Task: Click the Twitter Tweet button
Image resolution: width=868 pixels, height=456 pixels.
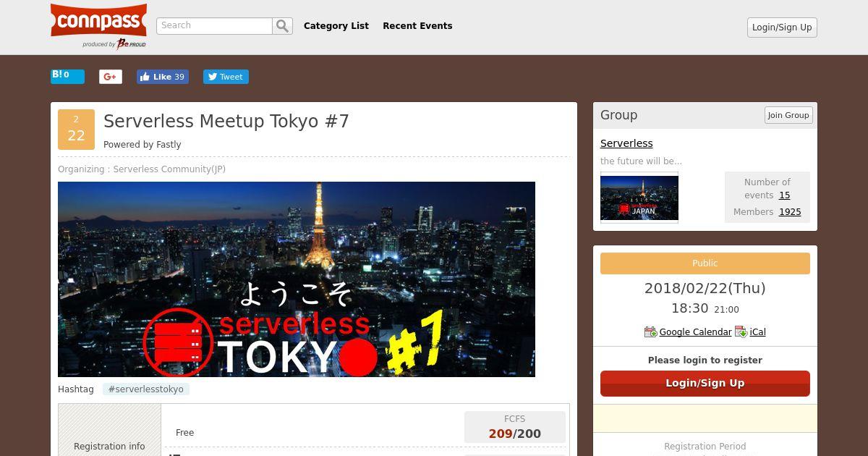Action: coord(226,77)
